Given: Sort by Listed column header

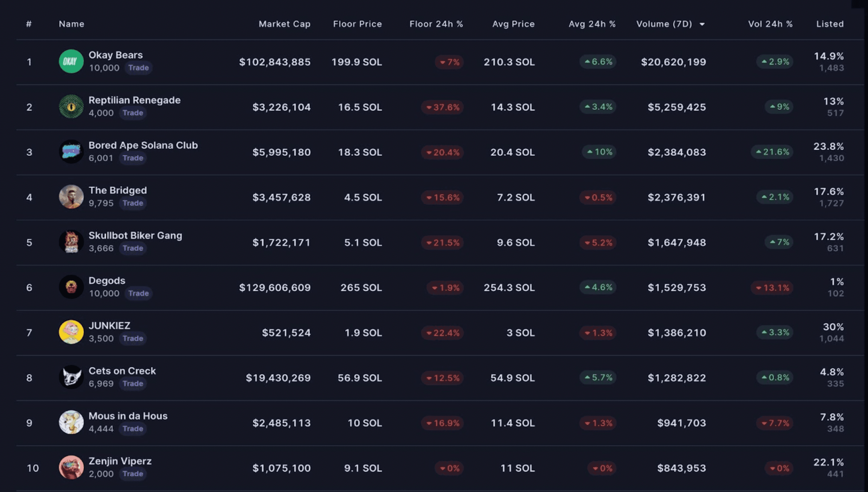Looking at the screenshot, I should (830, 24).
